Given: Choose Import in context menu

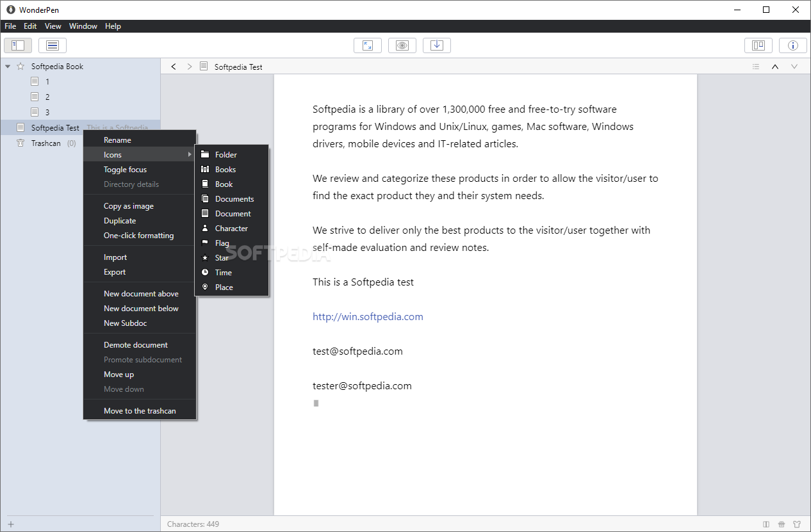Looking at the screenshot, I should coord(140,257).
